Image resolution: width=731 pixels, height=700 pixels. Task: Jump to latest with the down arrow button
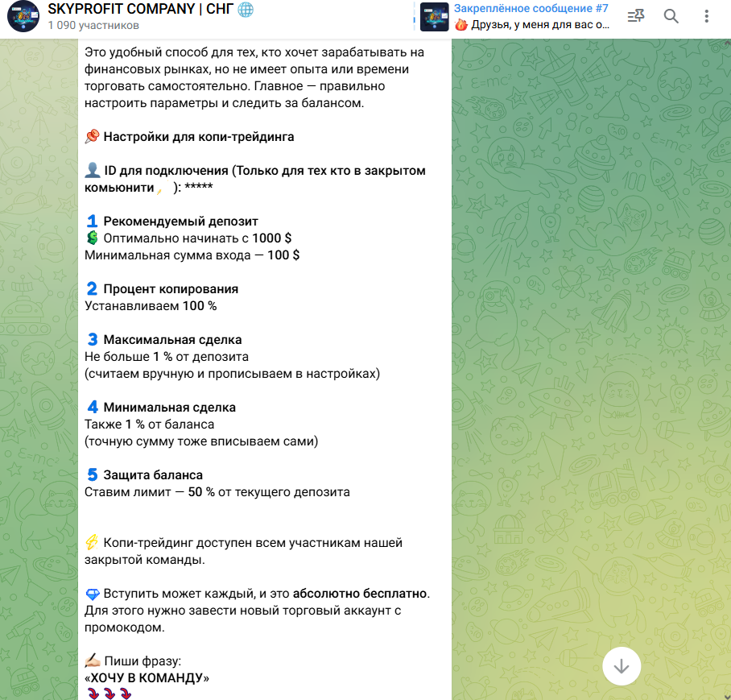621,666
